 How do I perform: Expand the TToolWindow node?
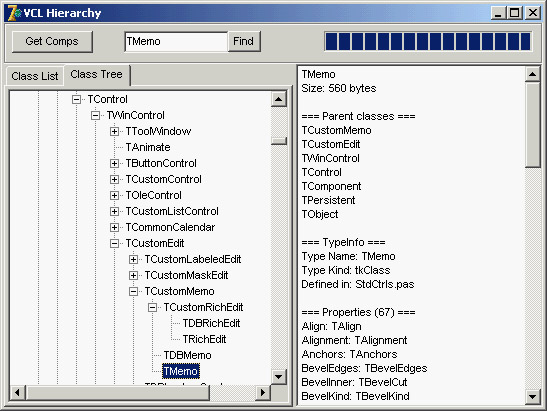[114, 132]
